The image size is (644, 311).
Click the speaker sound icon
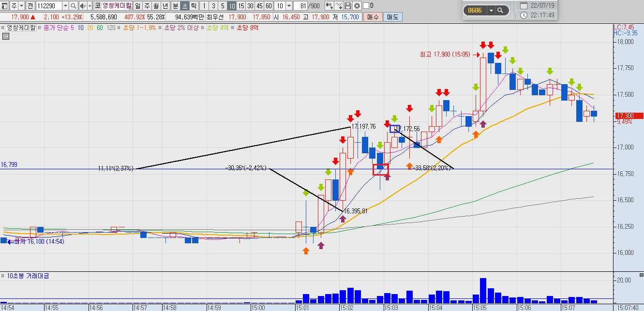pos(83,6)
